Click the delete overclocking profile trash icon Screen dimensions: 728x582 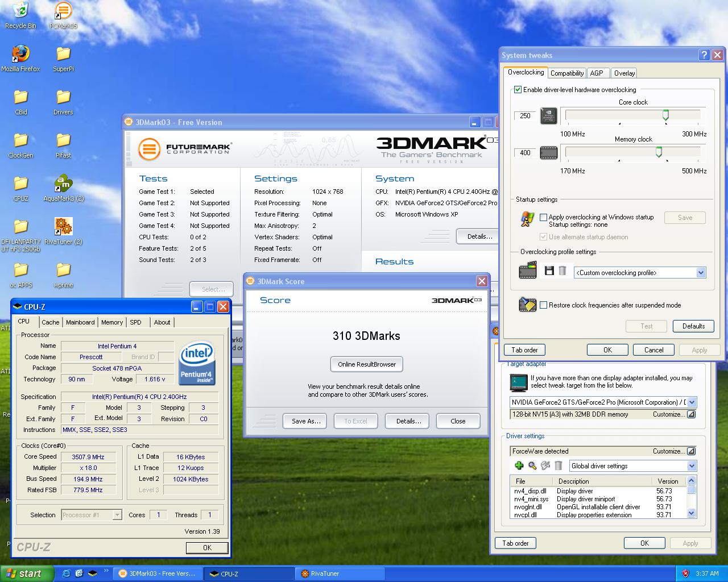(x=562, y=271)
